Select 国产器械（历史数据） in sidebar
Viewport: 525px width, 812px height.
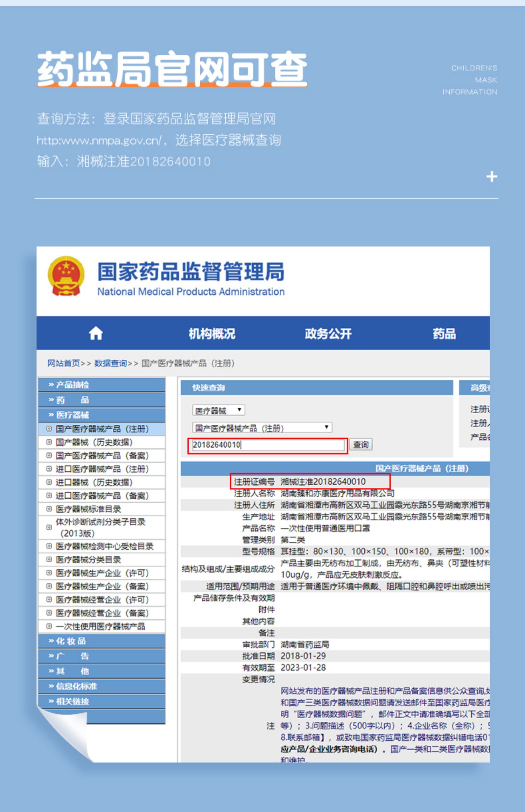click(x=101, y=442)
